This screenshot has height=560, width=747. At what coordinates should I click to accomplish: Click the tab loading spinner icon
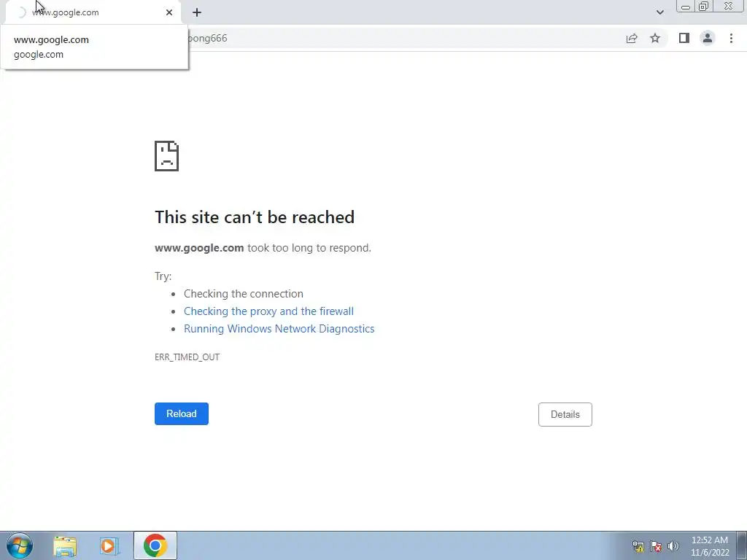point(20,12)
